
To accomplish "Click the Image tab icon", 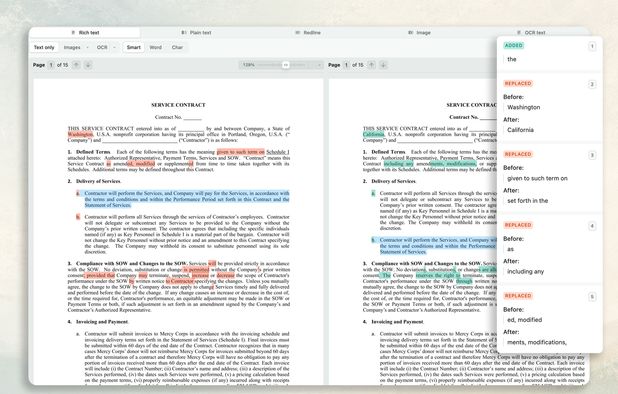I will coord(411,33).
